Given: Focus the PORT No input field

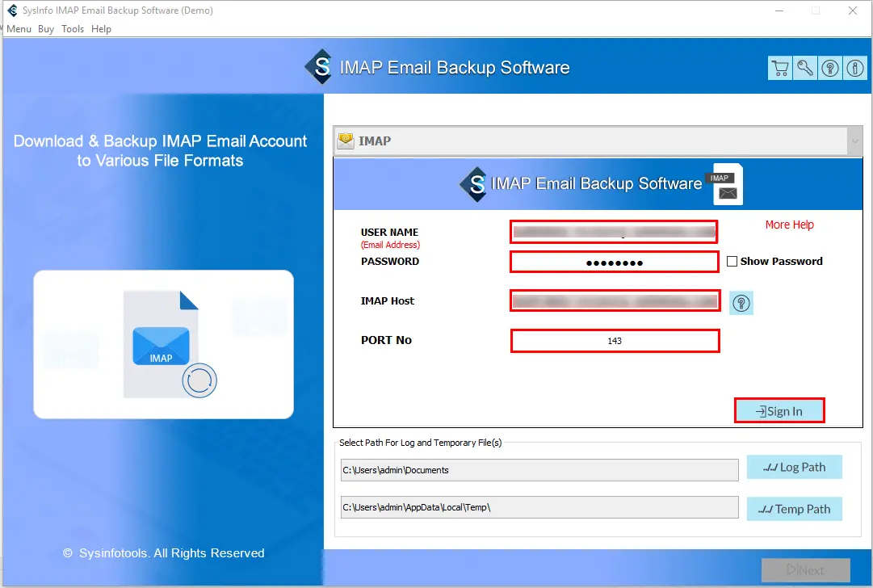Looking at the screenshot, I should click(615, 341).
